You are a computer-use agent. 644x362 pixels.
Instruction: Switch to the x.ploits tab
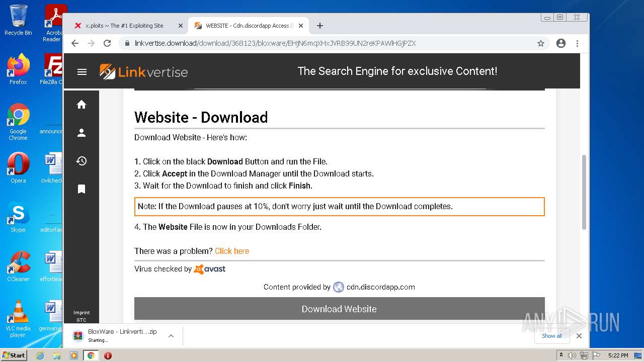click(124, 26)
